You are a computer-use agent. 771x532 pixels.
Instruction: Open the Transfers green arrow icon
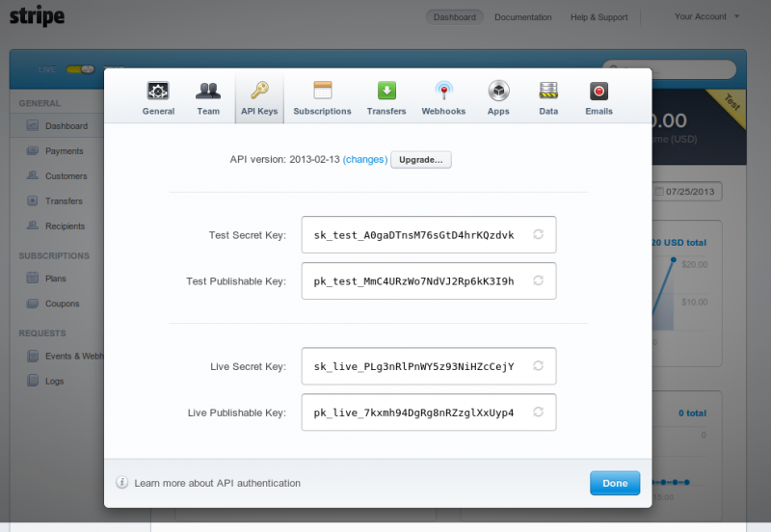point(386,91)
